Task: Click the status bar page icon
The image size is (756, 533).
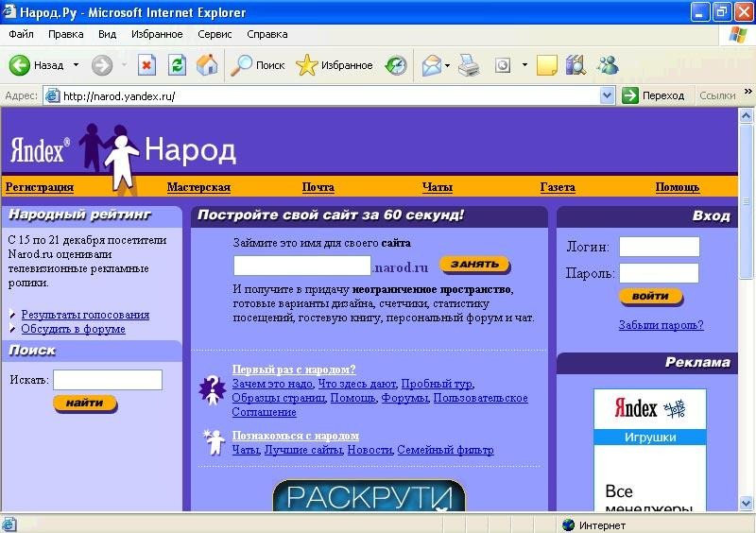Action: (x=9, y=524)
